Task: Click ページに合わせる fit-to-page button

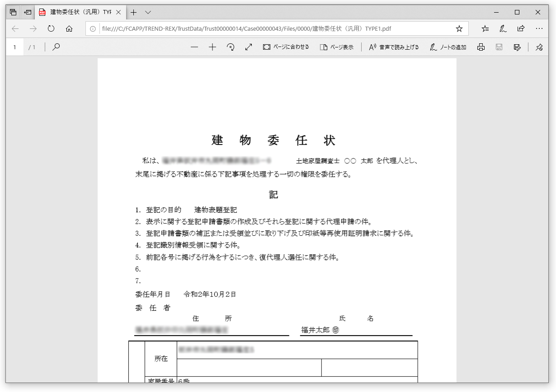Action: coord(286,47)
